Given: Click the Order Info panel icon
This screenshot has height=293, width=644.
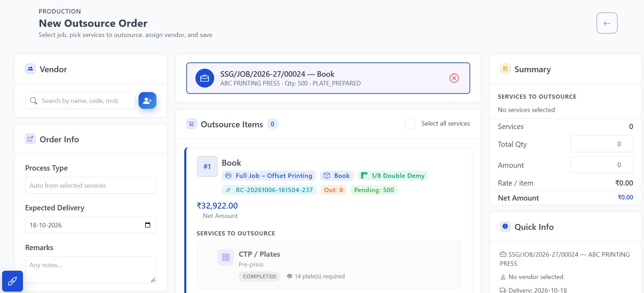Looking at the screenshot, I should [30, 139].
